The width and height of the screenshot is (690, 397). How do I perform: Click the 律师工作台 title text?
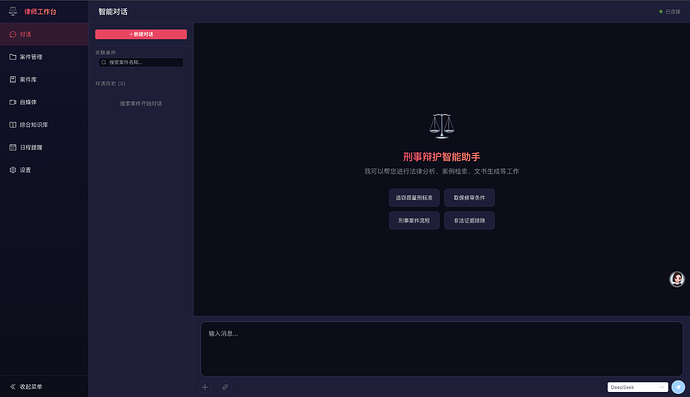coord(40,12)
